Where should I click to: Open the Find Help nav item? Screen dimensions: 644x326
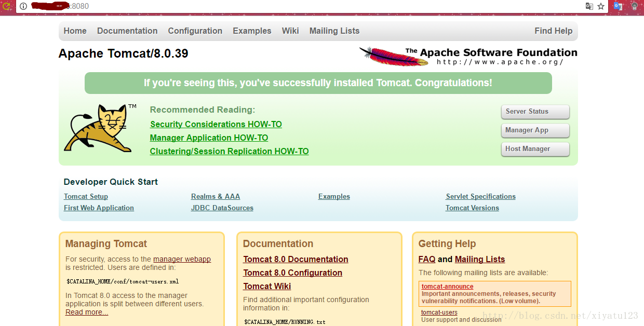click(553, 31)
